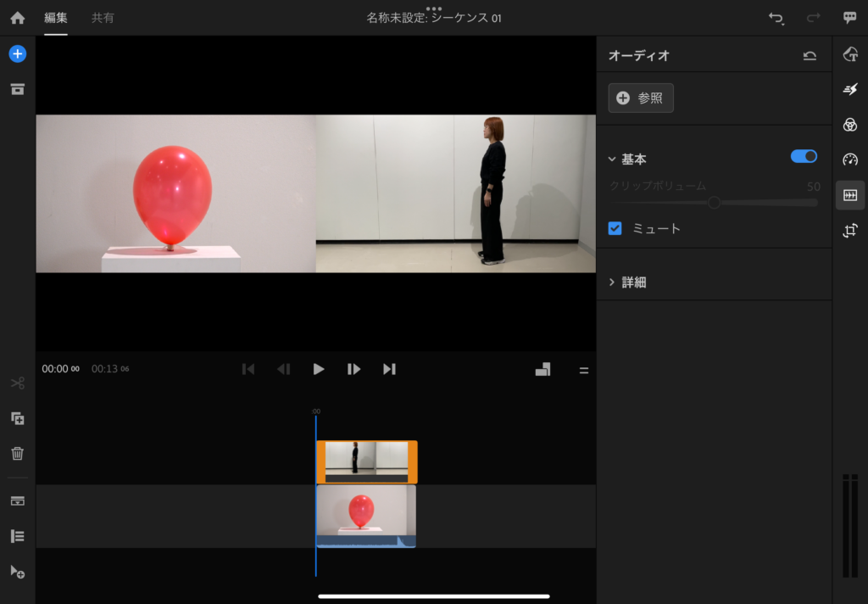The height and width of the screenshot is (604, 868).
Task: Switch to the 共有 tab
Action: tap(103, 18)
